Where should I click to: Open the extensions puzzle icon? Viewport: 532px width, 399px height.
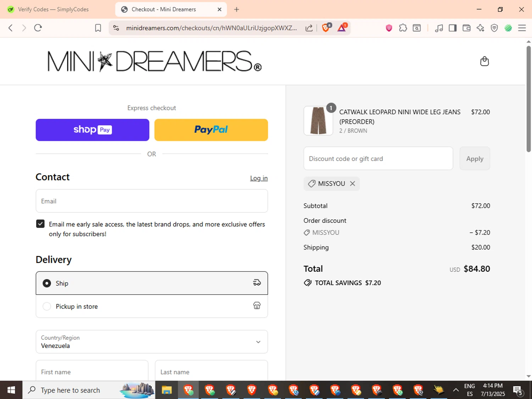click(403, 28)
